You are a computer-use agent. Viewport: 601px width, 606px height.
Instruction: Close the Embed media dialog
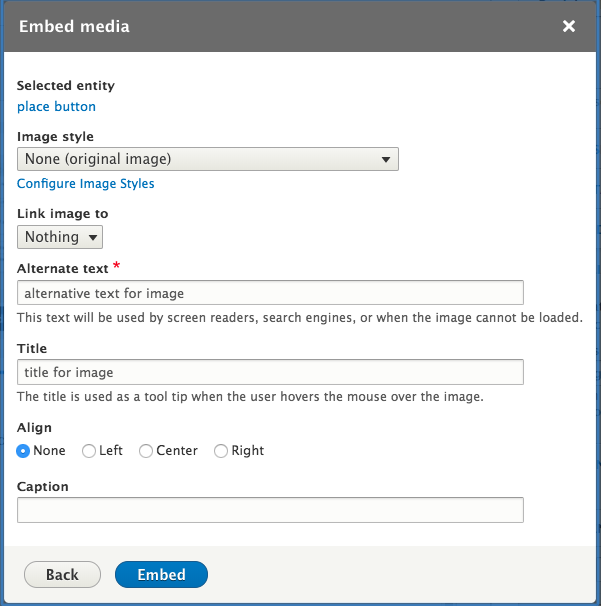(569, 26)
